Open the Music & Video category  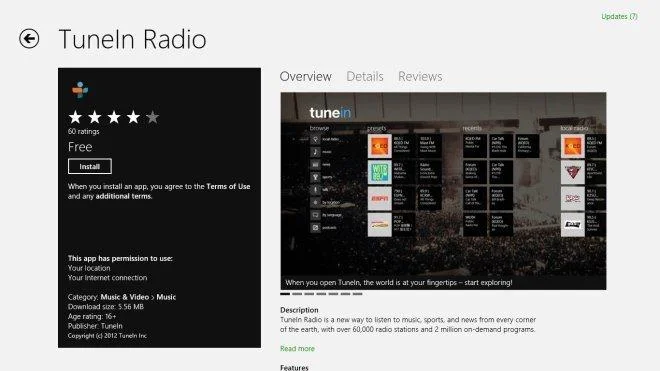pos(125,297)
